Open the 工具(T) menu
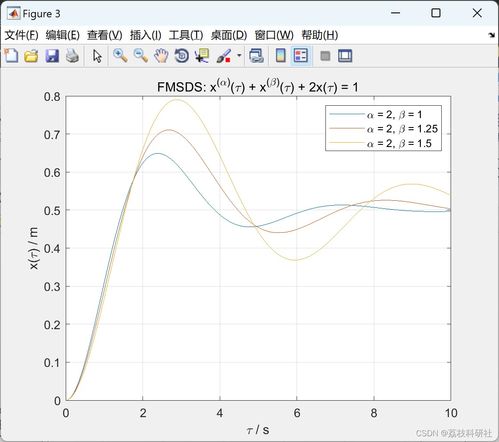The width and height of the screenshot is (499, 442). [186, 35]
